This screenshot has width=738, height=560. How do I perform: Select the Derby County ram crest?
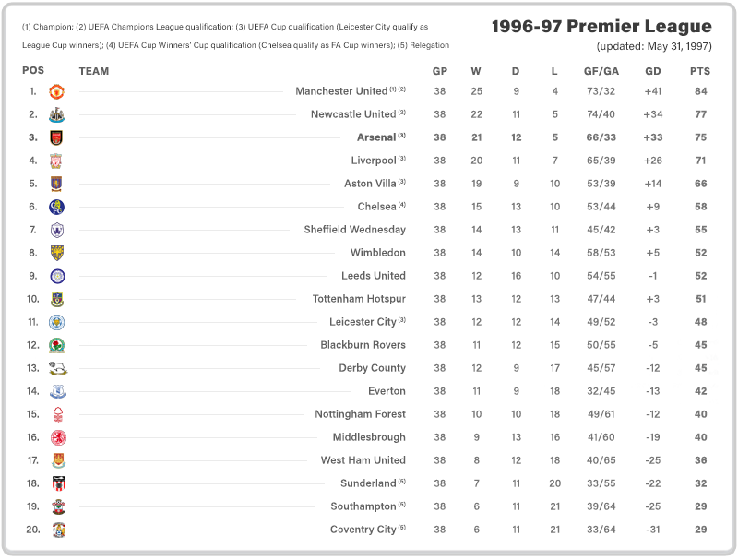click(58, 368)
